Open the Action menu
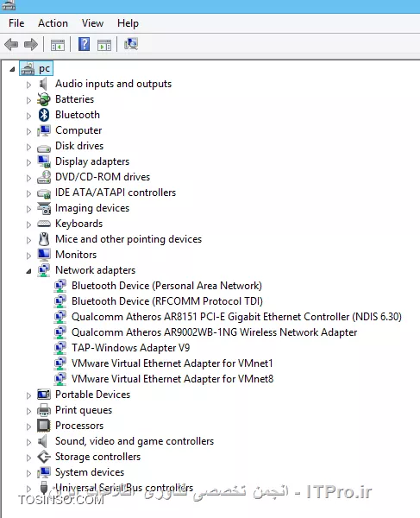 click(x=53, y=23)
